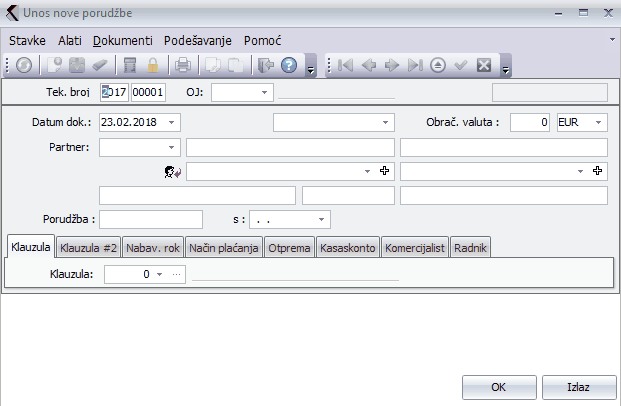Open the OJ dropdown
The height and width of the screenshot is (406, 621).
pos(265,92)
